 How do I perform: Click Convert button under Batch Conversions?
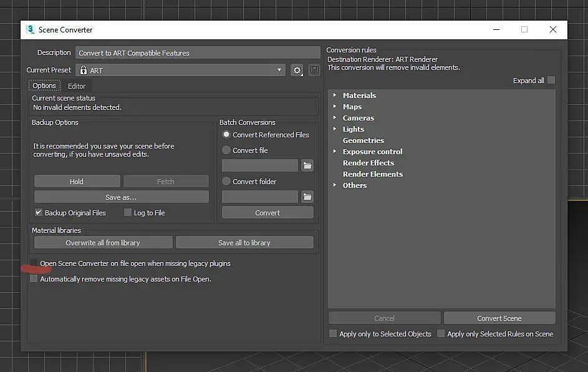(267, 212)
